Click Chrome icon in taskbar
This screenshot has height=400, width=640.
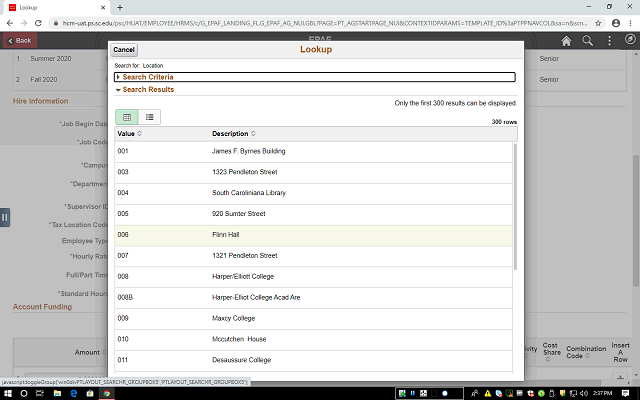point(107,393)
